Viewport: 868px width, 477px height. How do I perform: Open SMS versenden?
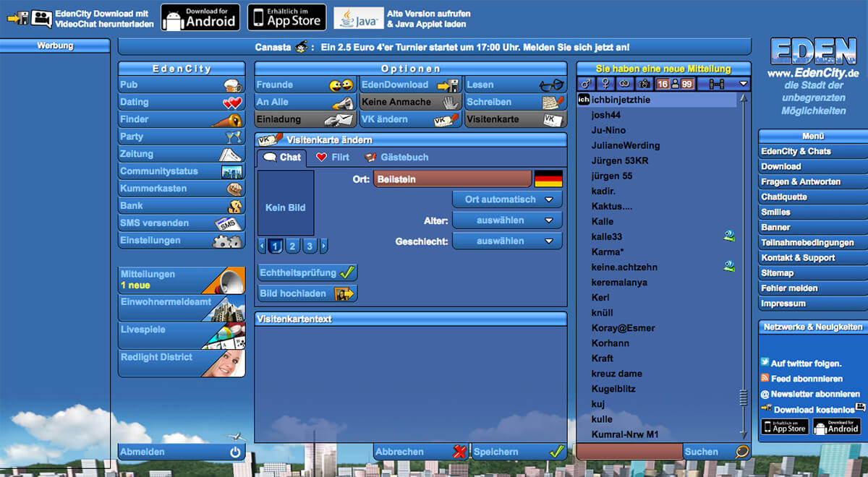182,223
